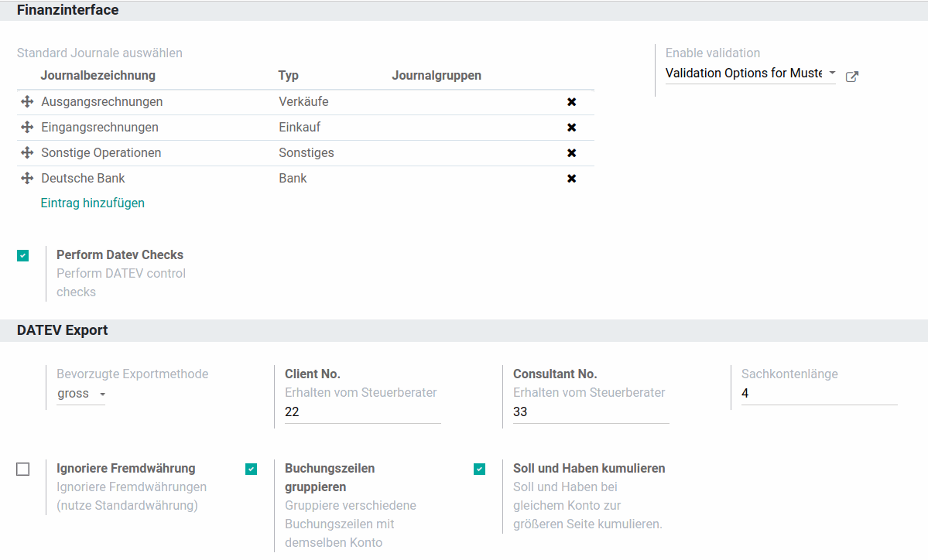Viewport: 928px width, 560px height.
Task: Uncheck Buchungszeilen gruppieren option
Action: (251, 469)
